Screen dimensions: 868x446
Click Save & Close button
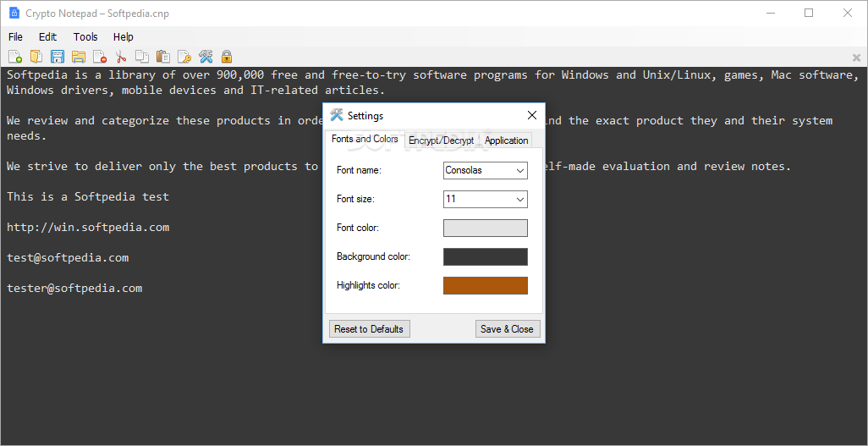[507, 329]
